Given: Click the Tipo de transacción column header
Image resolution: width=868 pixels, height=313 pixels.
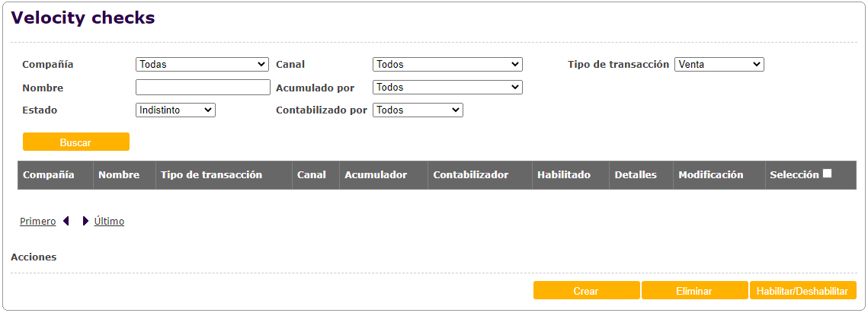Looking at the screenshot, I should [211, 175].
